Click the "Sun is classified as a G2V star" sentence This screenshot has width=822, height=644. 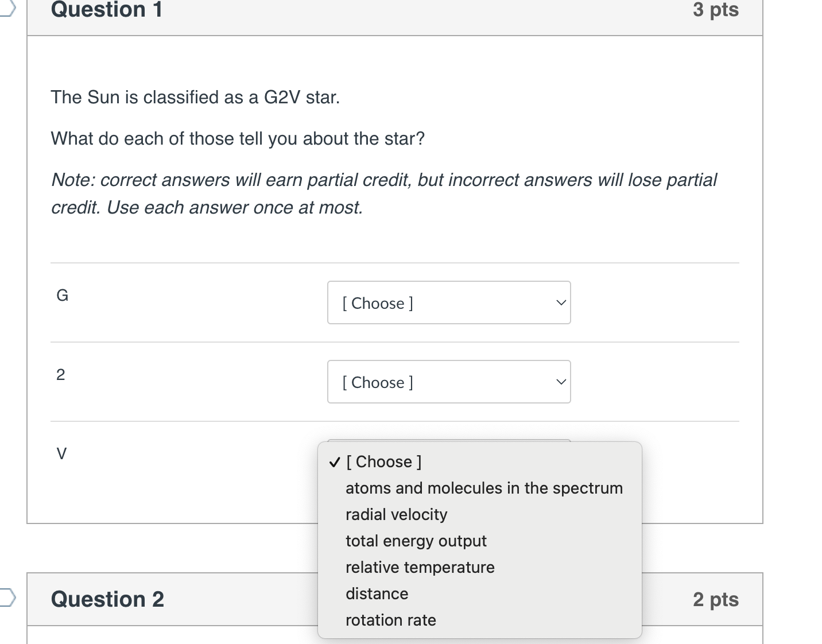coord(195,97)
